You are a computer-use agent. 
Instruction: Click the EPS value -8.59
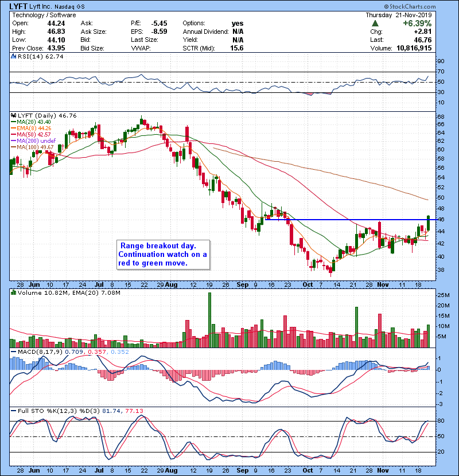pyautogui.click(x=159, y=32)
